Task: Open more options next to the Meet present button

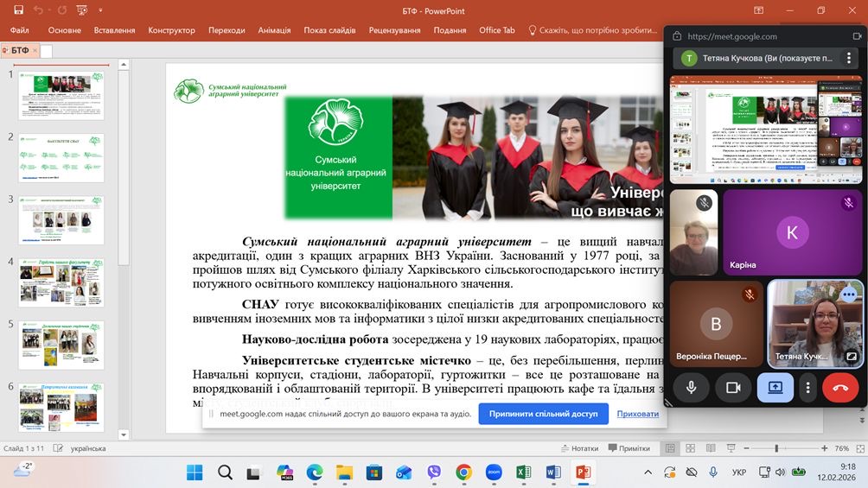Action: (807, 387)
